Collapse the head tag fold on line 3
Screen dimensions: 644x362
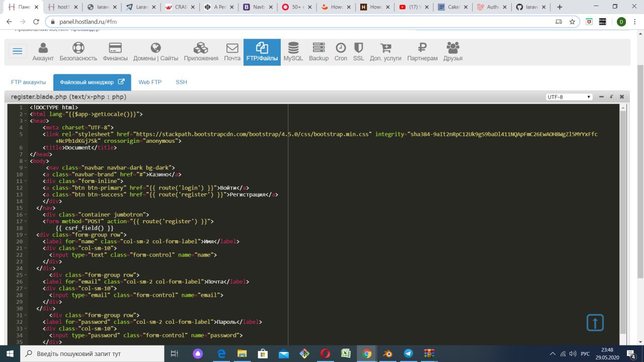pyautogui.click(x=26, y=121)
